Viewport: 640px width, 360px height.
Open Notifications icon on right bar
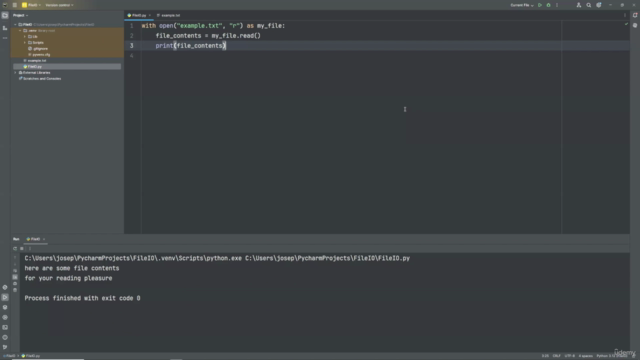635,15
